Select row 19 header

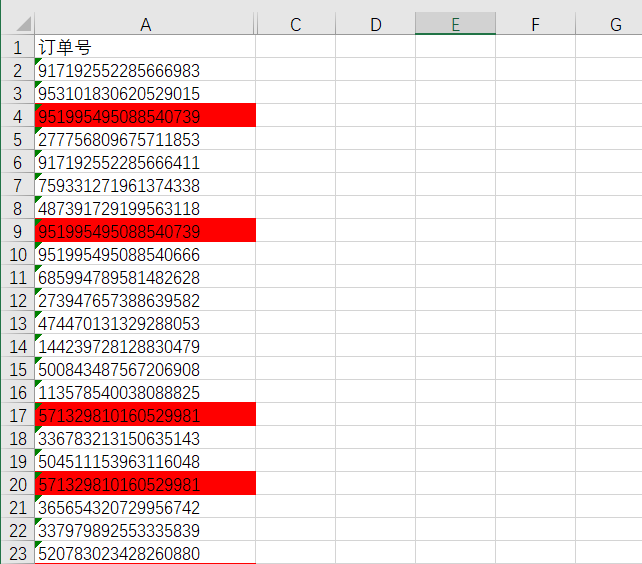18,460
